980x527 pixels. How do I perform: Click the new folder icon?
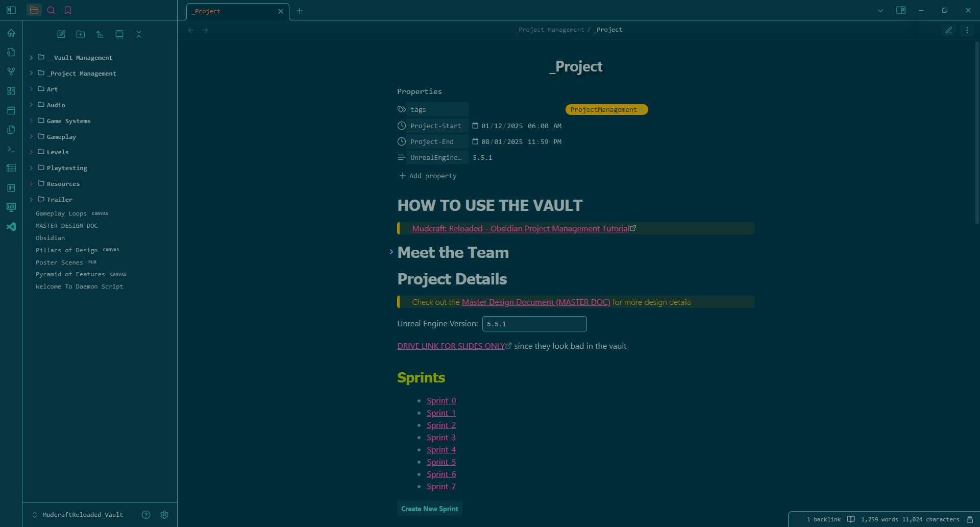81,34
